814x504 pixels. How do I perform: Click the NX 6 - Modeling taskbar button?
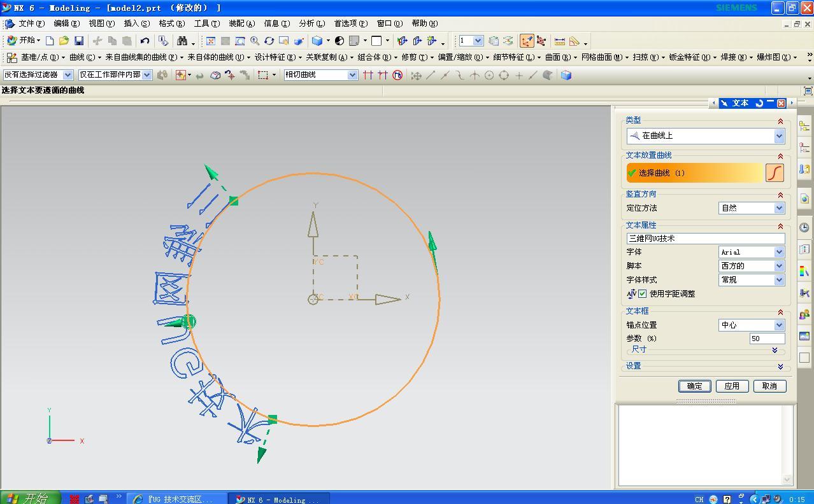[280, 499]
